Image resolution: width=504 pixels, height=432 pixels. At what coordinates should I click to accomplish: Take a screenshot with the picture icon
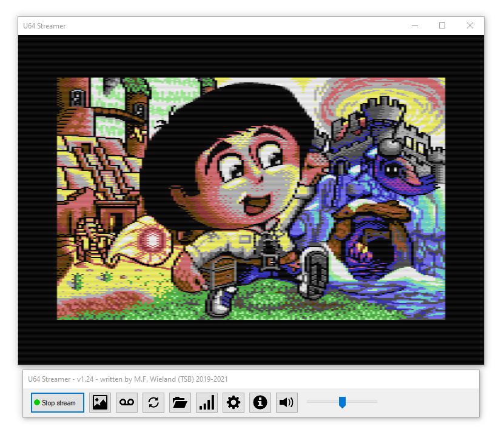coord(100,403)
